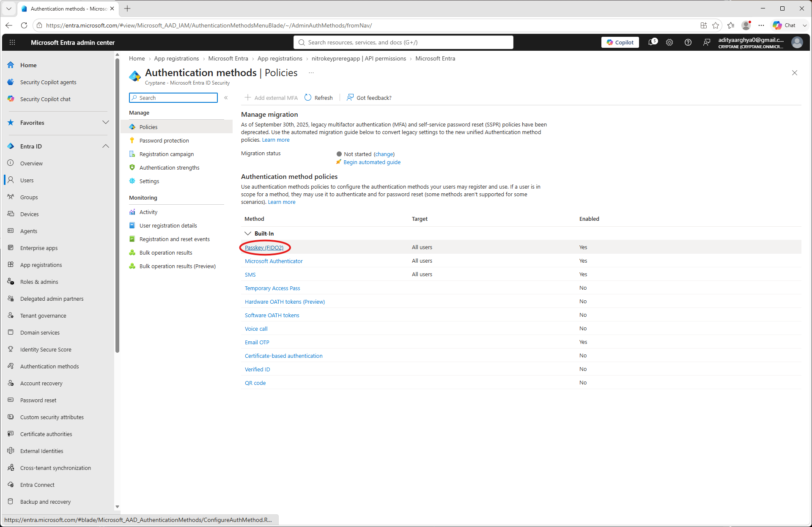Open User registration details
This screenshot has height=527, width=812.
point(168,225)
